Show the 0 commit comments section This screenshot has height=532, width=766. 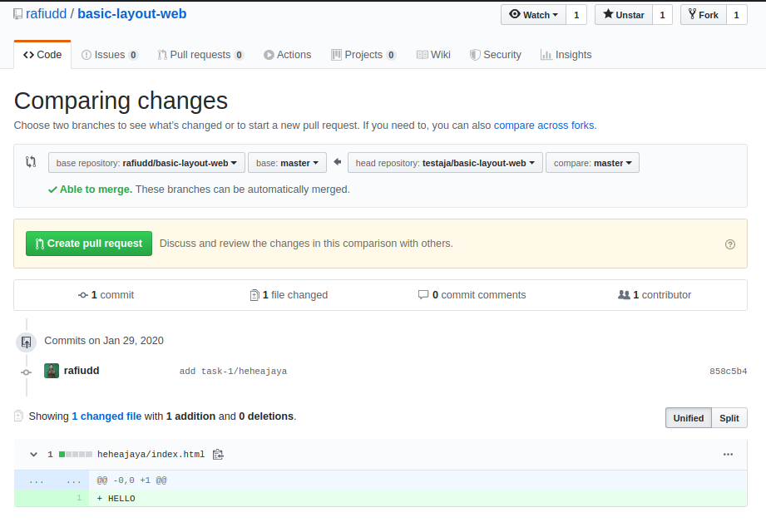(x=472, y=295)
